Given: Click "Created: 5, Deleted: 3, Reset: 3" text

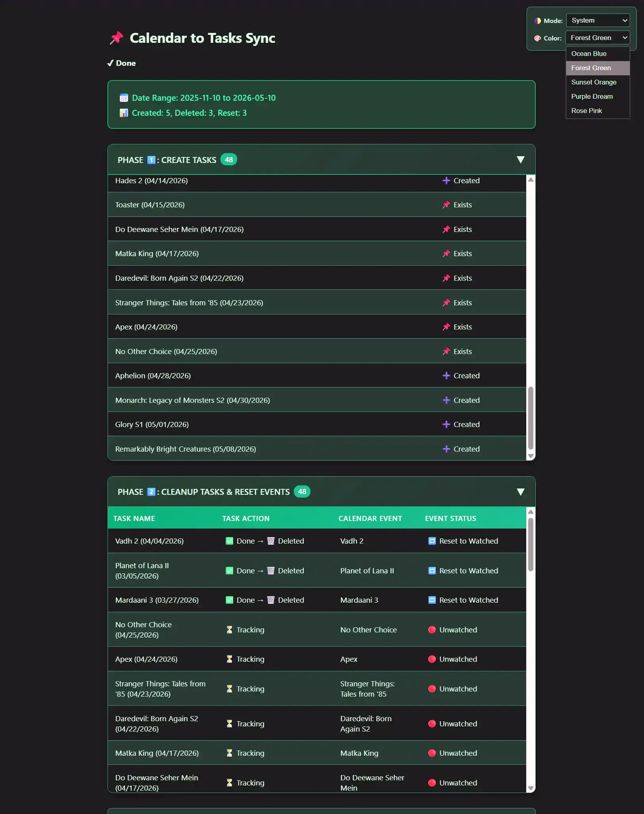Looking at the screenshot, I should (189, 113).
